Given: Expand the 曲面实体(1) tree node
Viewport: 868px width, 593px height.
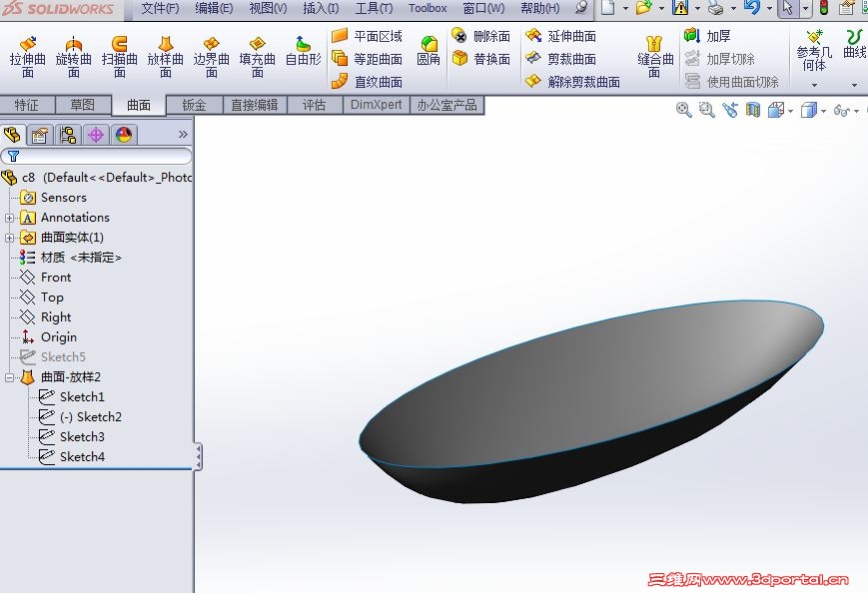Looking at the screenshot, I should click(x=9, y=238).
